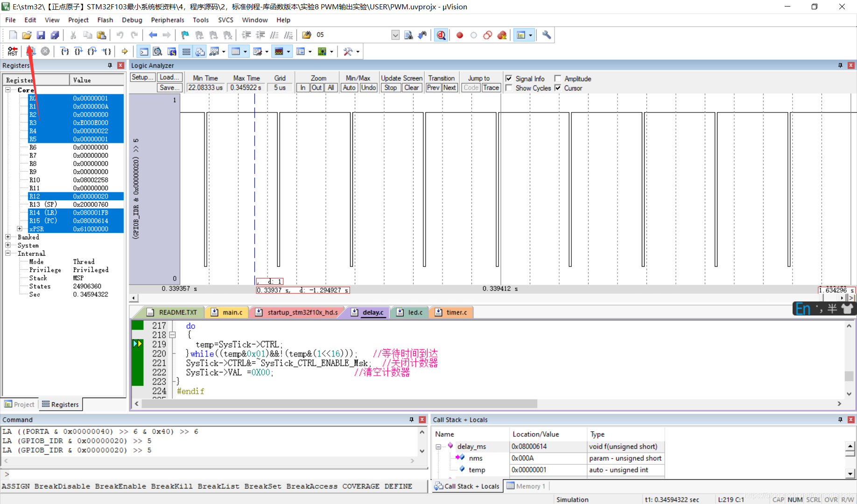Screen dimensions: 857x504
Task: Save the current file using the floppy icon
Action: (x=41, y=35)
